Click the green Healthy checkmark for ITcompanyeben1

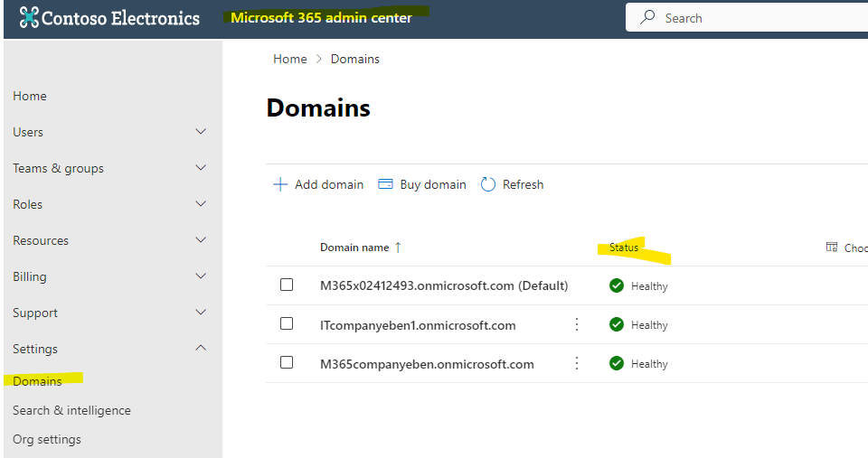[617, 324]
